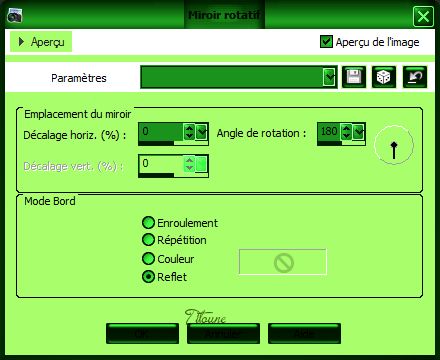Reset settings to default arrow icon
This screenshot has height=360, width=440.
click(415, 77)
